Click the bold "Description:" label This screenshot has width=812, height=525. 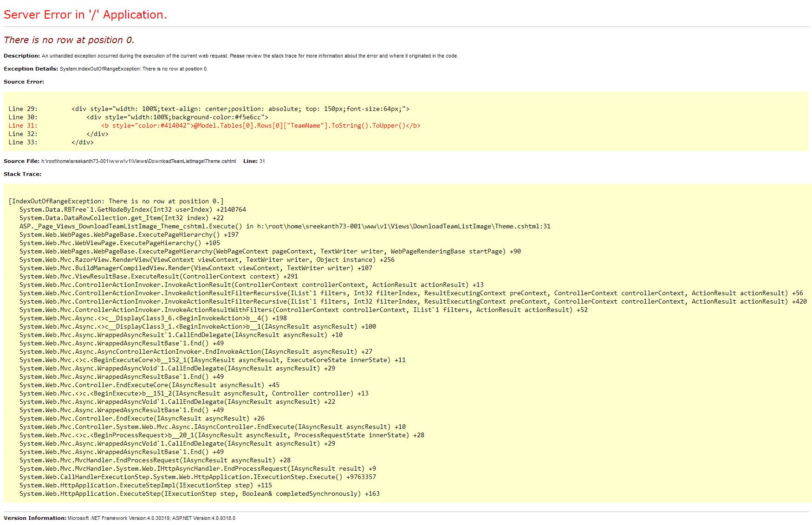tap(22, 56)
